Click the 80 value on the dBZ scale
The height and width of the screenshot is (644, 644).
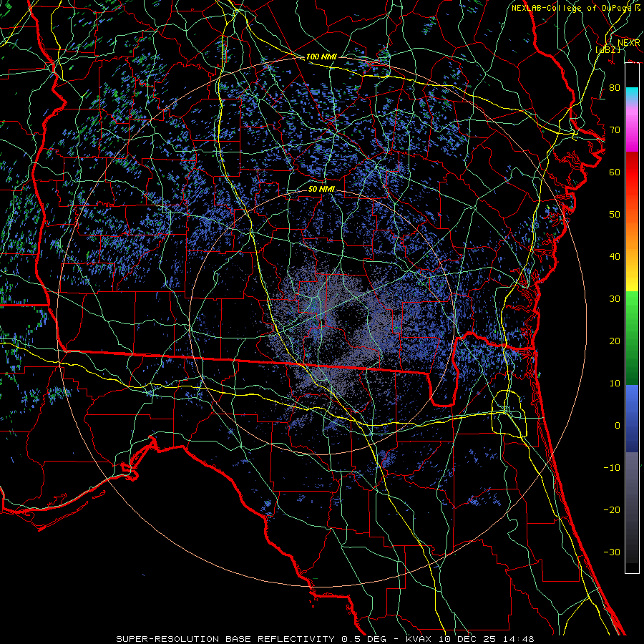pyautogui.click(x=615, y=88)
